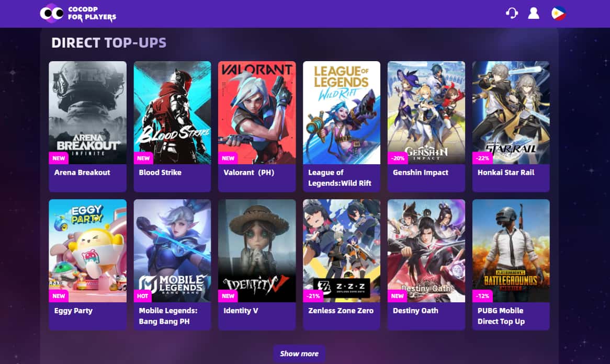This screenshot has width=610, height=364.
Task: Expand list with Show more button
Action: click(299, 354)
